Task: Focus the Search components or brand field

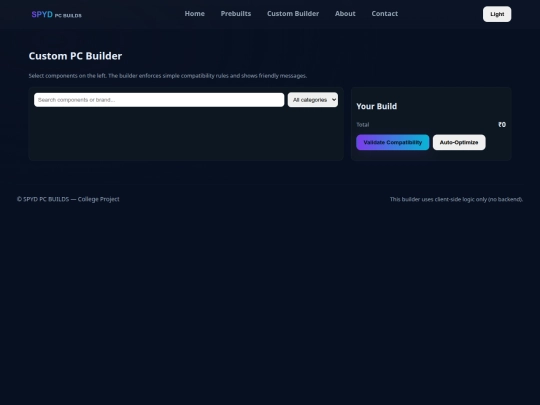Action: tap(159, 100)
